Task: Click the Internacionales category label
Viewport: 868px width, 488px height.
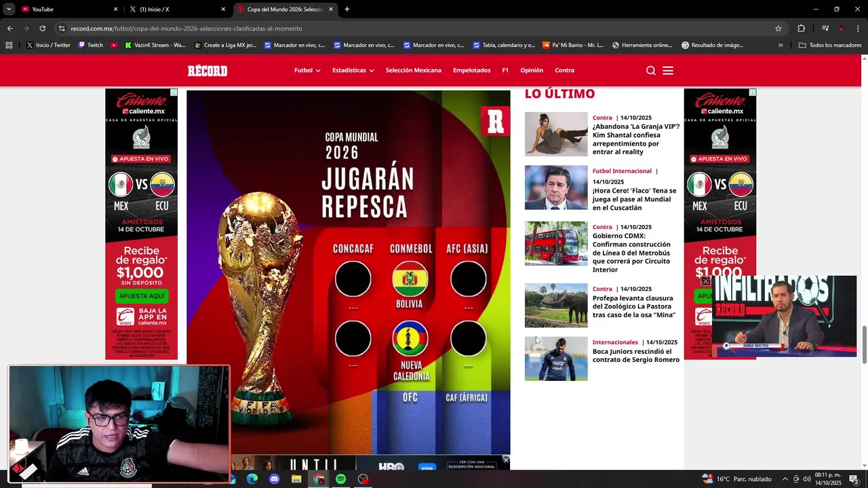Action: tap(615, 342)
